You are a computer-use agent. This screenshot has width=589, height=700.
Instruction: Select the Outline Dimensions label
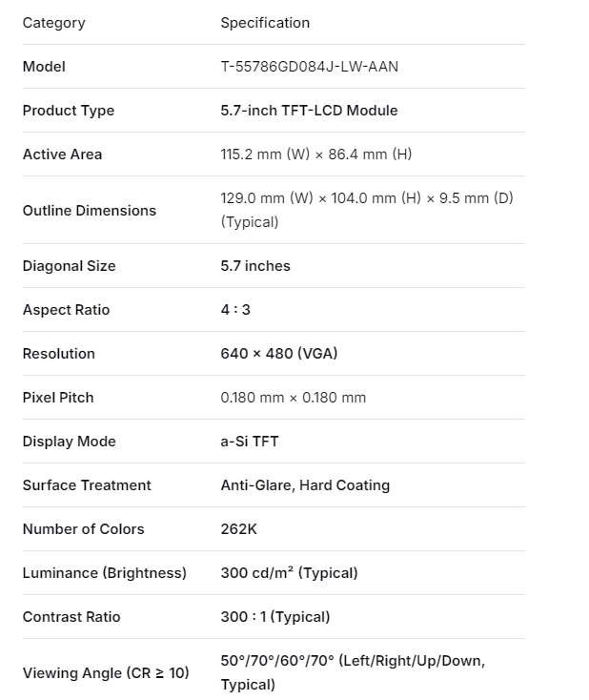90,211
